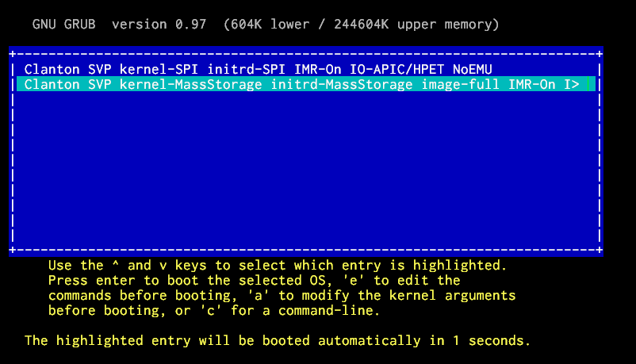Click the automatic boot countdown message
The height and width of the screenshot is (364, 636).
[278, 341]
